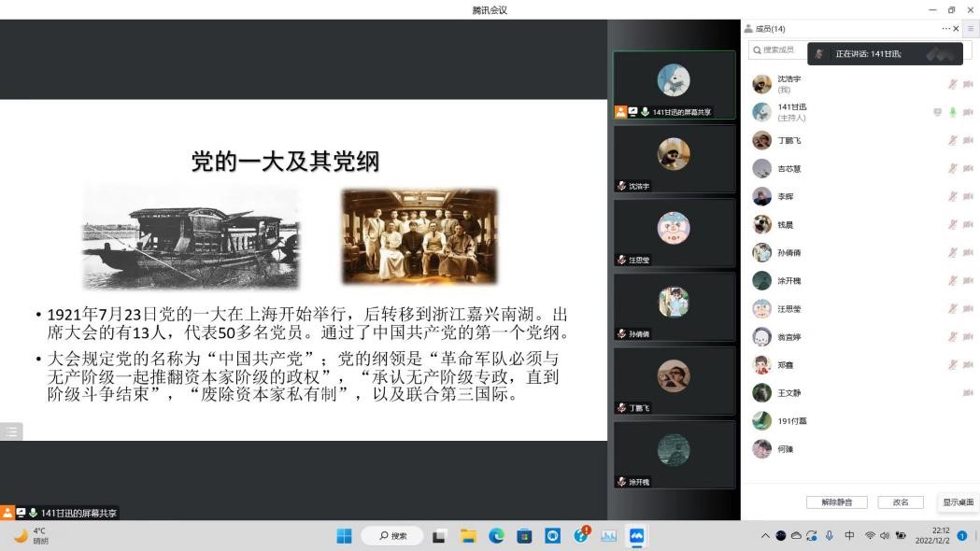This screenshot has height=551, width=980.
Task: Click the camera icon in 沈浩宇's row
Action: 968,84
